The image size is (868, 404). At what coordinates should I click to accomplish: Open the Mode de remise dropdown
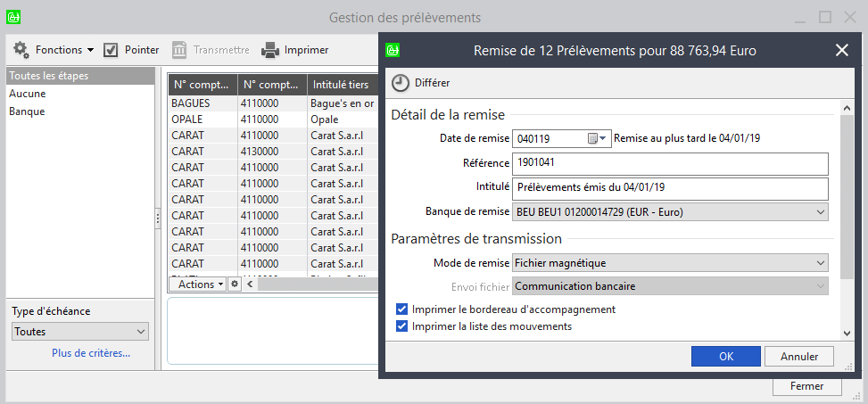click(x=821, y=263)
